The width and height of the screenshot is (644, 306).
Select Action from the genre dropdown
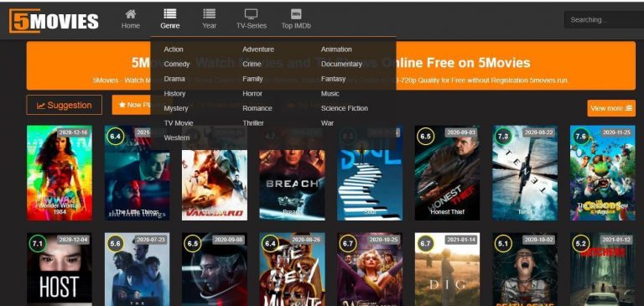[174, 49]
